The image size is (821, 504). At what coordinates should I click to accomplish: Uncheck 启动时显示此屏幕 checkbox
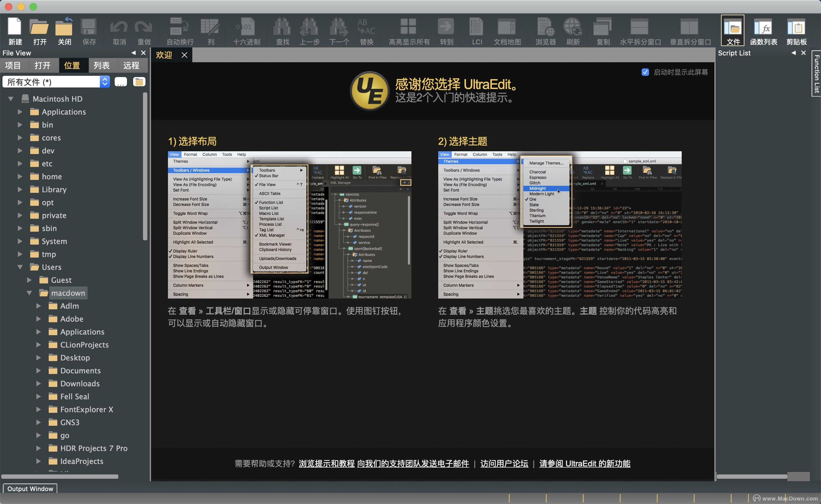click(x=645, y=72)
